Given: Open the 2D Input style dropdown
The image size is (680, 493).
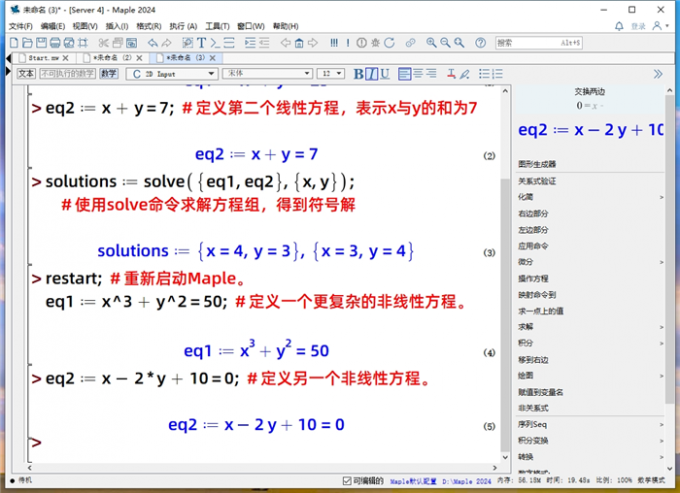Looking at the screenshot, I should tap(173, 74).
